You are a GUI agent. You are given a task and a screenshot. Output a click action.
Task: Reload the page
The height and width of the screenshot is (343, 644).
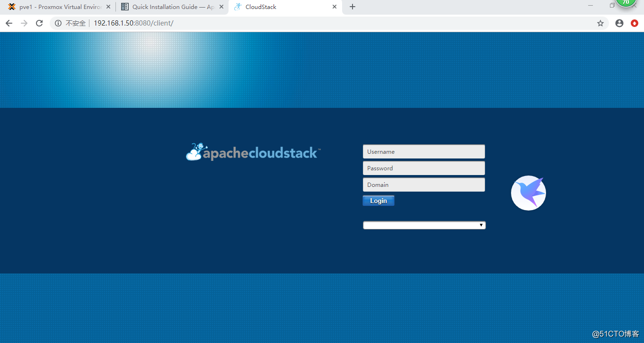(x=39, y=23)
